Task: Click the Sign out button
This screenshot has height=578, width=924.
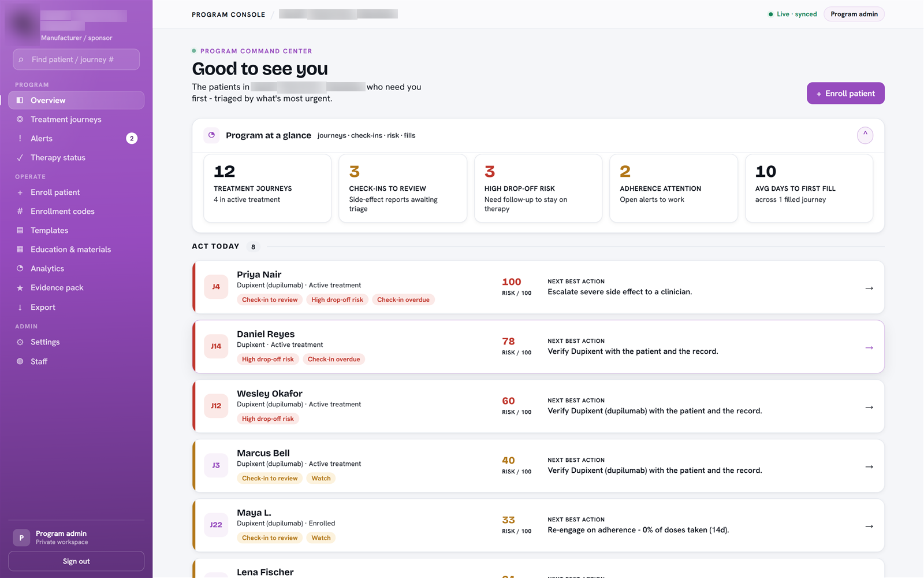Action: point(76,561)
